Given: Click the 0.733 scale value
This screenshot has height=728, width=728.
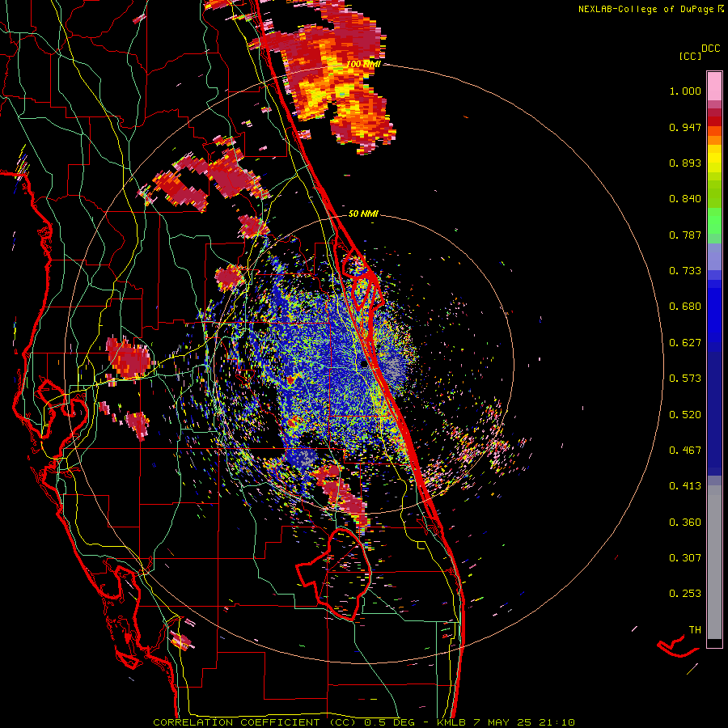Looking at the screenshot, I should [685, 271].
